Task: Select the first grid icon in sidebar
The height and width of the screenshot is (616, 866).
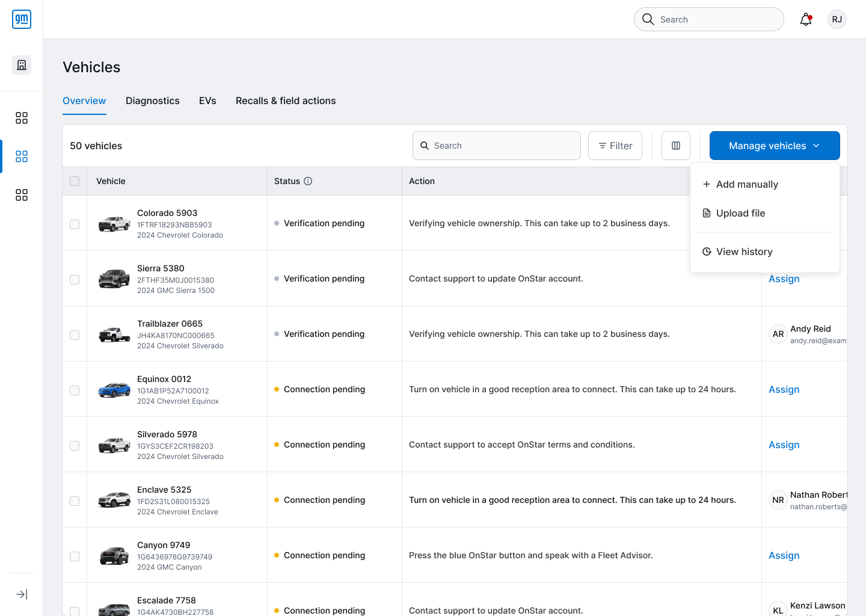Action: pyautogui.click(x=22, y=118)
